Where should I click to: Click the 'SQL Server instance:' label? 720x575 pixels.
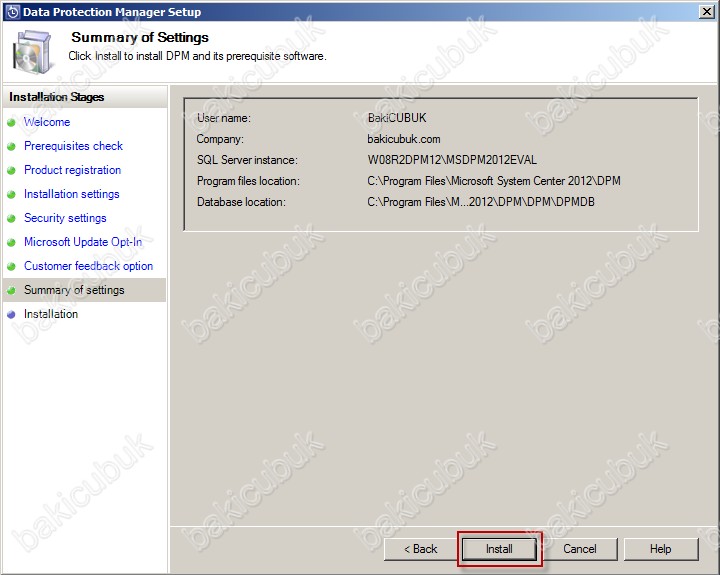click(247, 160)
